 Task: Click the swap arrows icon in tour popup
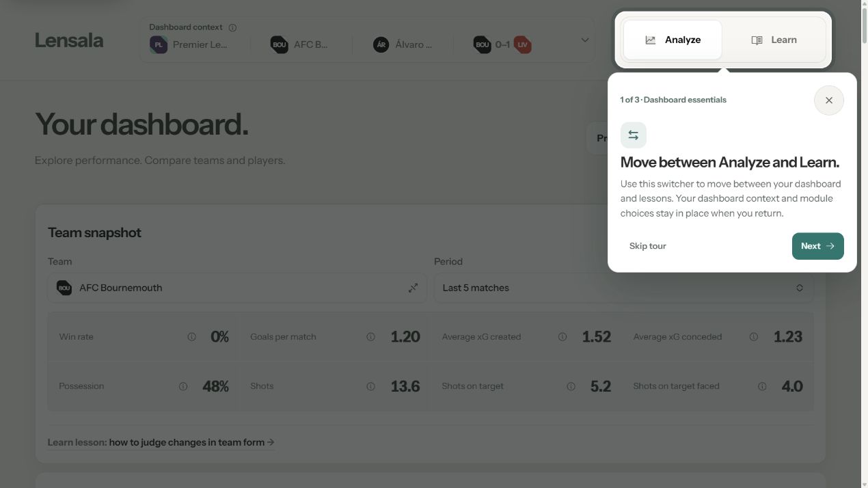[x=634, y=135]
